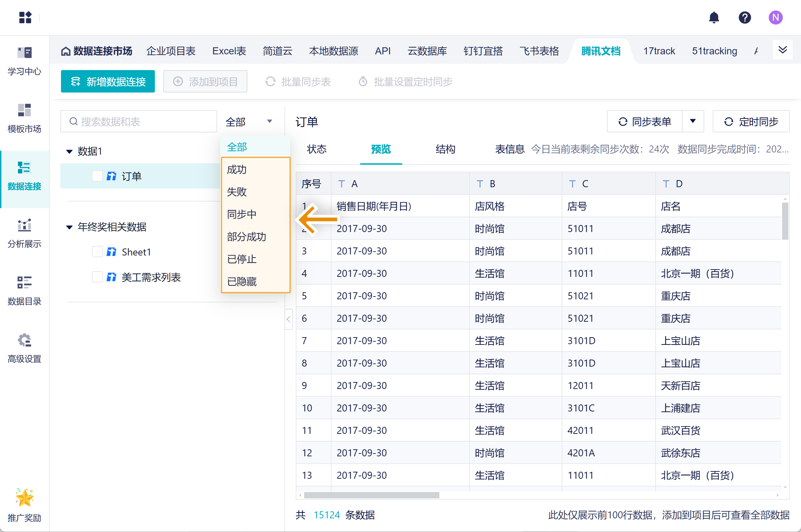Tick the 美工需求列表 checkbox
Image resolution: width=801 pixels, height=532 pixels.
97,277
